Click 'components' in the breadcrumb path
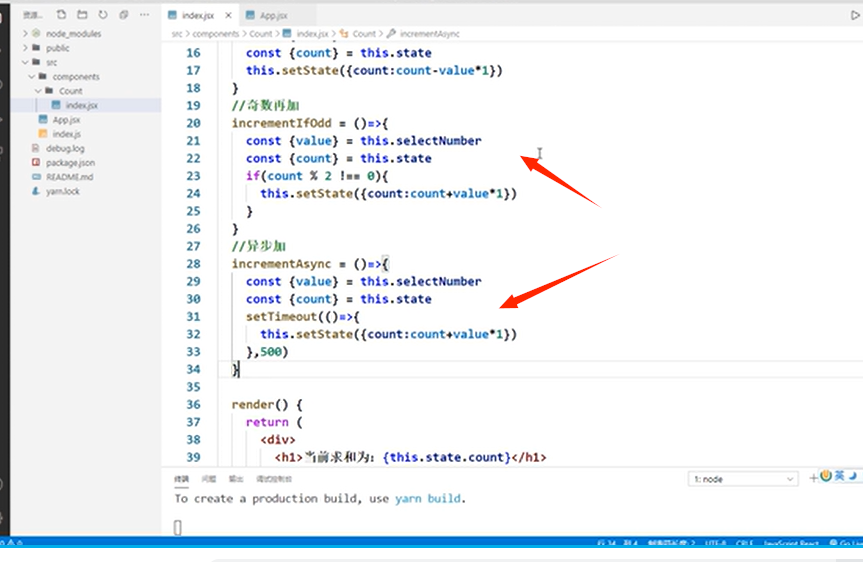 click(216, 34)
